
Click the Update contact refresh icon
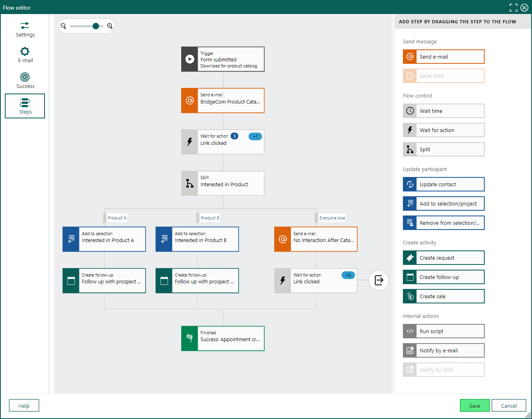pyautogui.click(x=410, y=184)
